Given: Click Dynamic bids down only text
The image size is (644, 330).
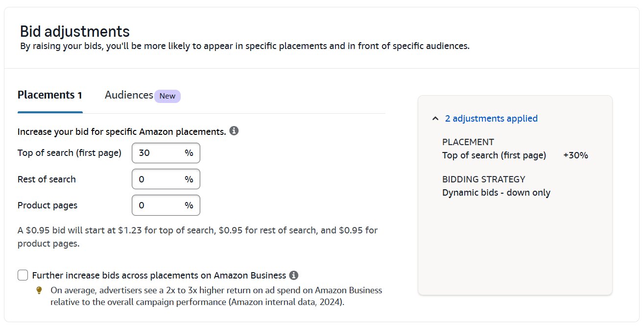Looking at the screenshot, I should pyautogui.click(x=497, y=192).
